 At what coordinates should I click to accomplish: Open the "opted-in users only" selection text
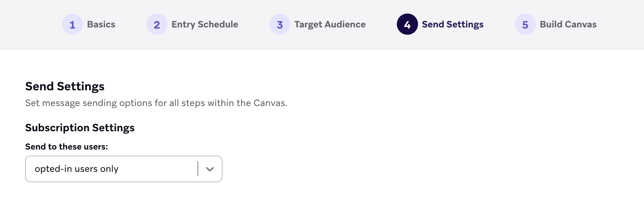[x=77, y=169]
